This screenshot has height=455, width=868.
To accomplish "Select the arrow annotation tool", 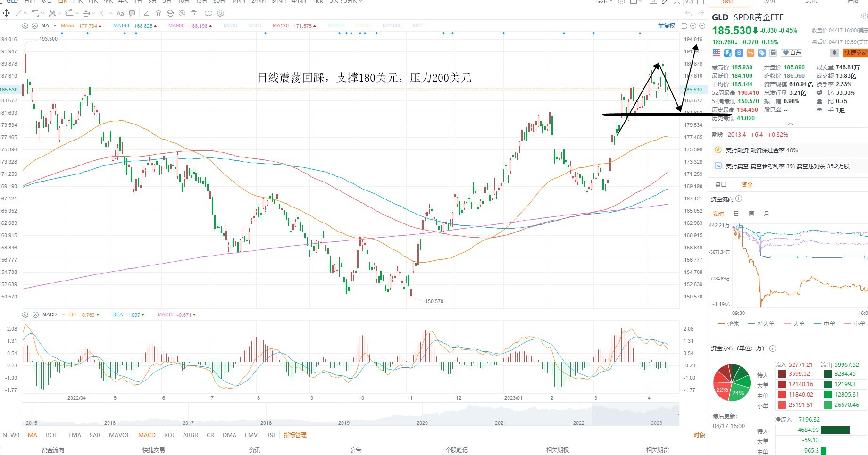I will 103,13.
